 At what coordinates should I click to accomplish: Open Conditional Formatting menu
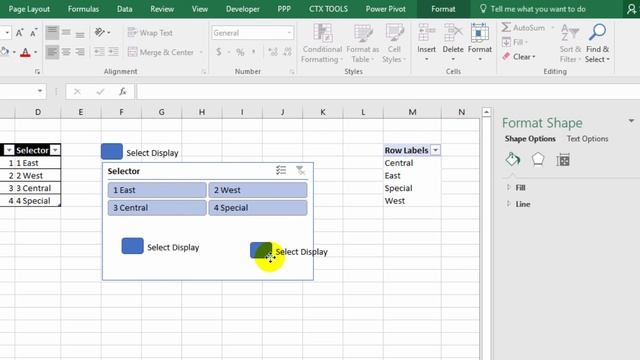click(x=322, y=43)
